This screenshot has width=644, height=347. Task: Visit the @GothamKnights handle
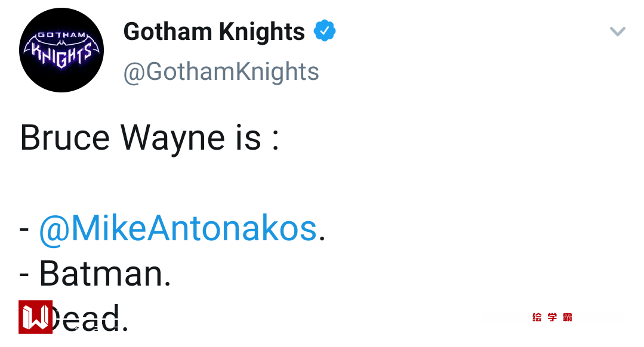221,72
